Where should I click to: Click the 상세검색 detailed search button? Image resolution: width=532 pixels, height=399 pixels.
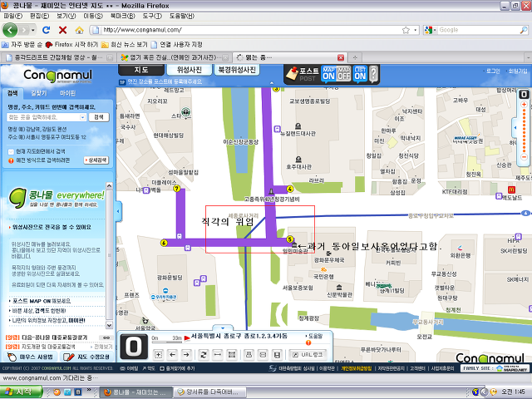coord(96,160)
